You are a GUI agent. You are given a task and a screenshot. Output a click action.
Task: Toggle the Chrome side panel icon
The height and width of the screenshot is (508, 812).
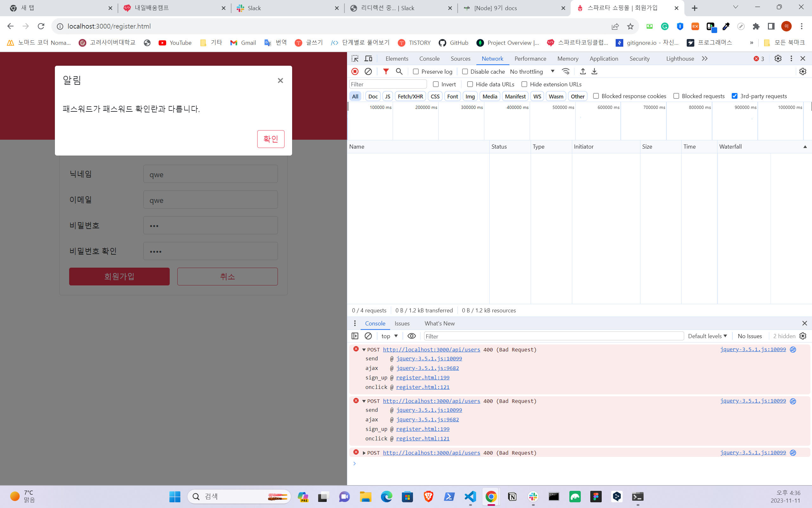pyautogui.click(x=771, y=26)
